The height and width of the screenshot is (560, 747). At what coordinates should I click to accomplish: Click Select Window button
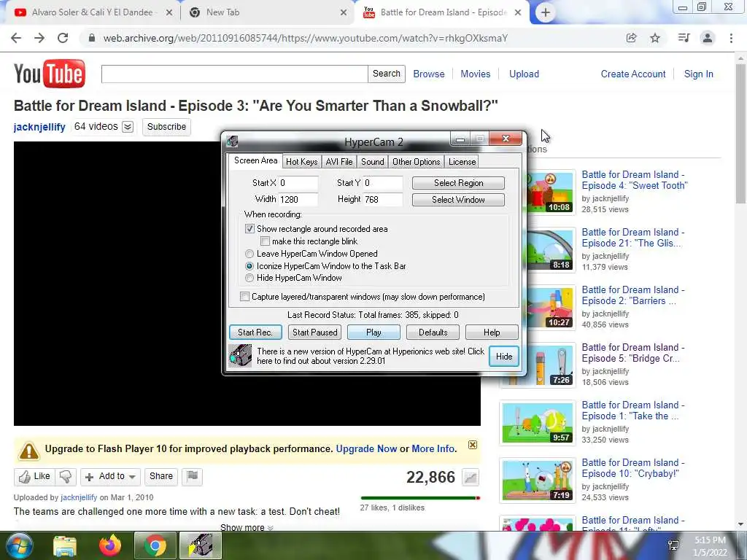(458, 200)
